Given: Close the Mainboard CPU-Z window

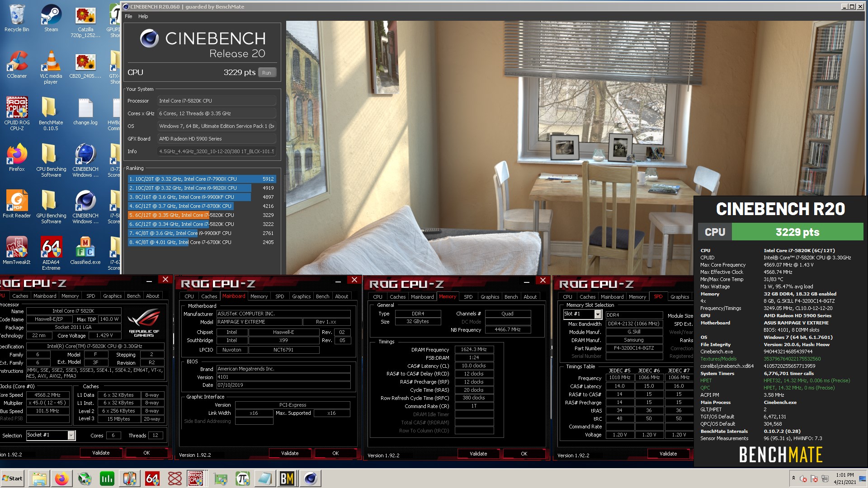Looking at the screenshot, I should pos(354,280).
